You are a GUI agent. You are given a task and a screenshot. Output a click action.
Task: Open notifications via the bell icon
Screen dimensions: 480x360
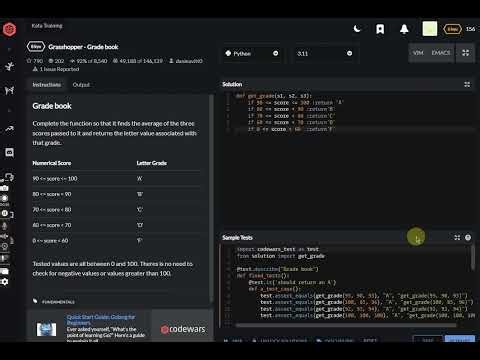pos(404,29)
